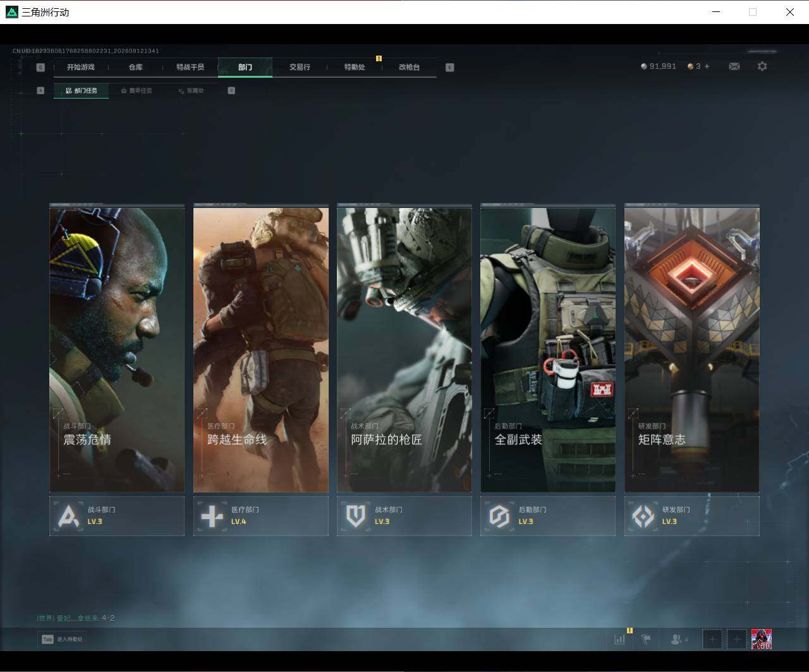
Task: Open the 战斗部门 LV.3 button
Action: tap(117, 516)
